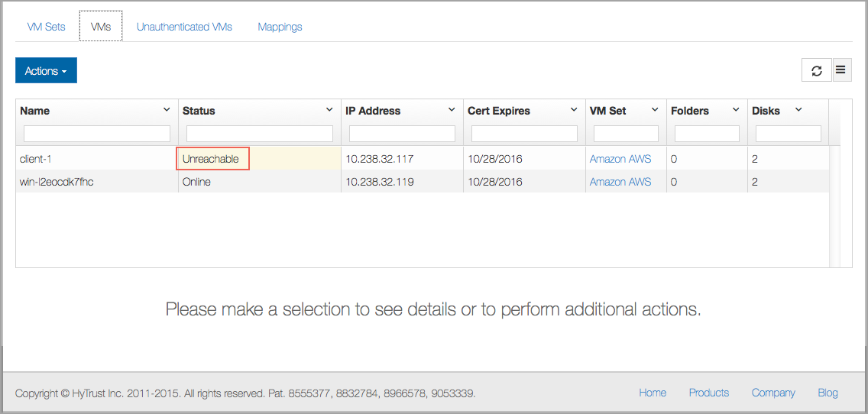This screenshot has height=414, width=868.
Task: Open the IP Address column chevron
Action: coord(452,110)
